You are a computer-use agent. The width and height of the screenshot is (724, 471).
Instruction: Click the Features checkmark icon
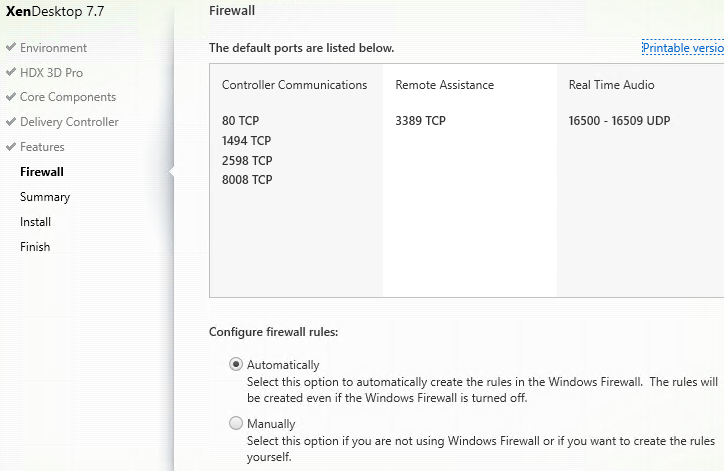(x=11, y=146)
